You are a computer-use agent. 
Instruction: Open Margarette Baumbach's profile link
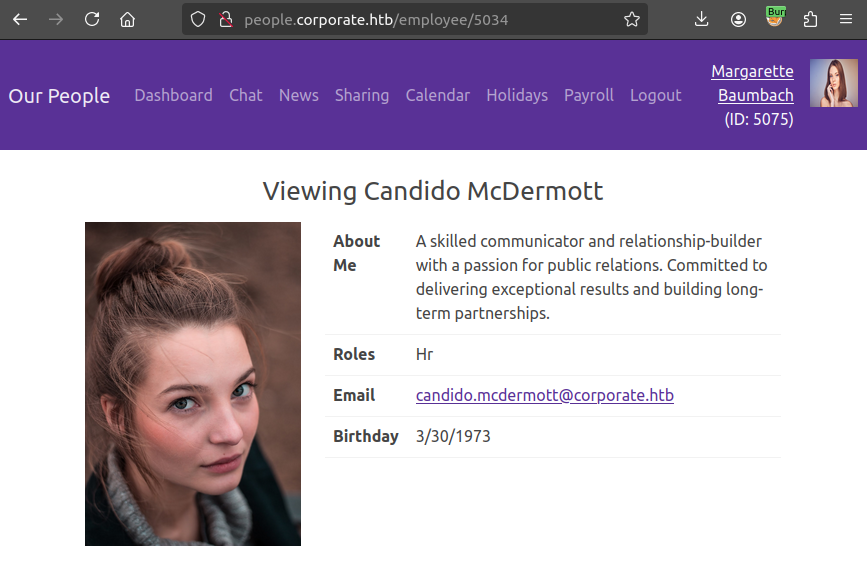pos(753,83)
